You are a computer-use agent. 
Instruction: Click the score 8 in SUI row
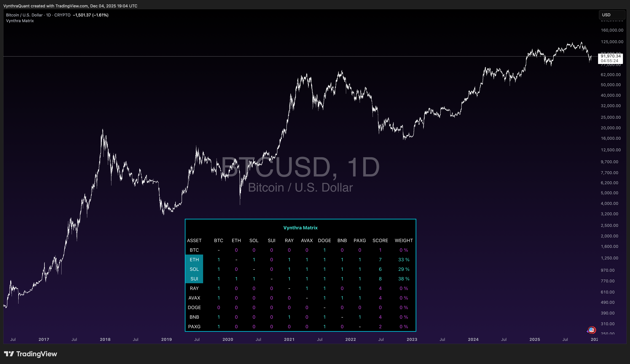pyautogui.click(x=380, y=279)
